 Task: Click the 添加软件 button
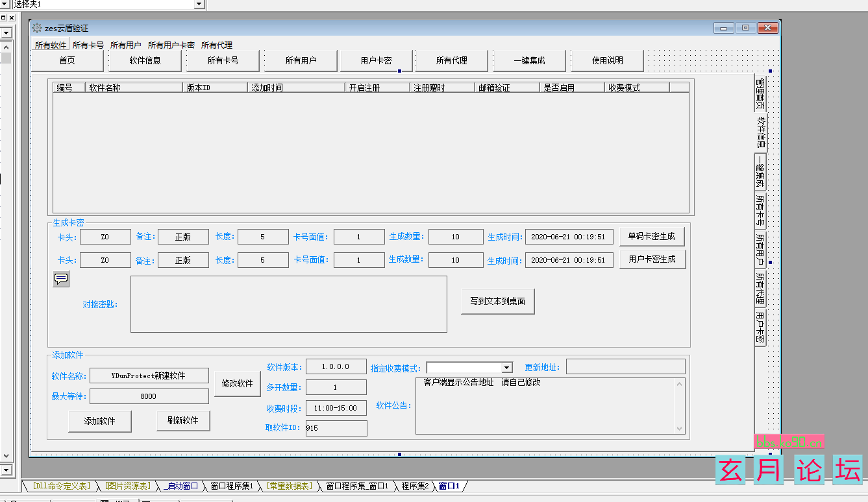(100, 421)
